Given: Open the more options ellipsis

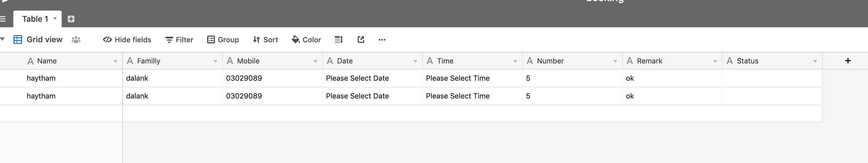Looking at the screenshot, I should click(382, 40).
